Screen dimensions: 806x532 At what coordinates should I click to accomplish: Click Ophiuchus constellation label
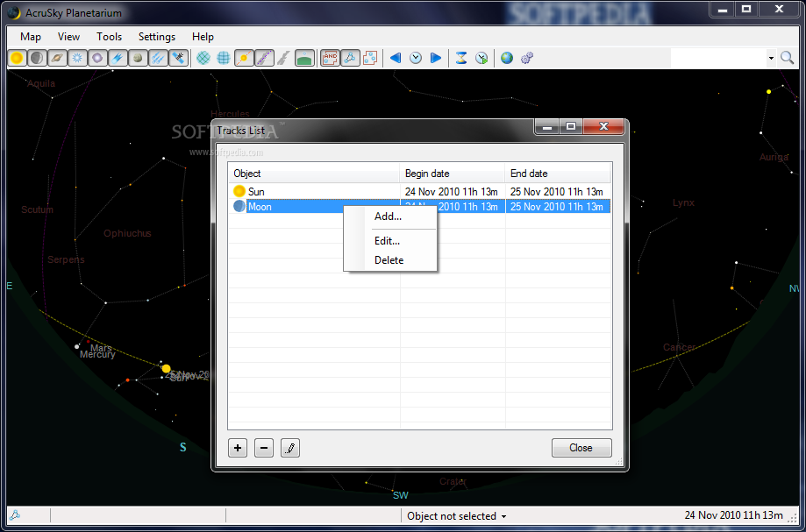click(x=127, y=233)
